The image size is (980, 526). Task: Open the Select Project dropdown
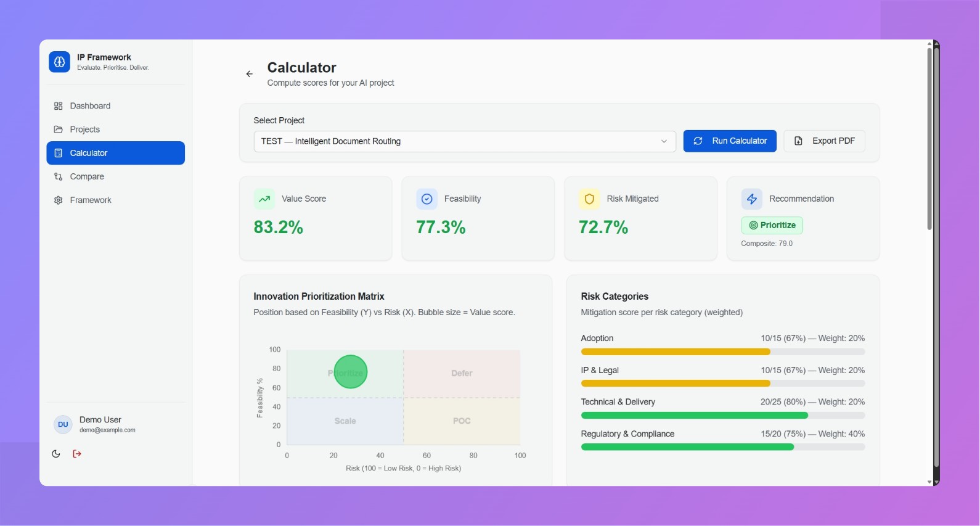pyautogui.click(x=456, y=141)
